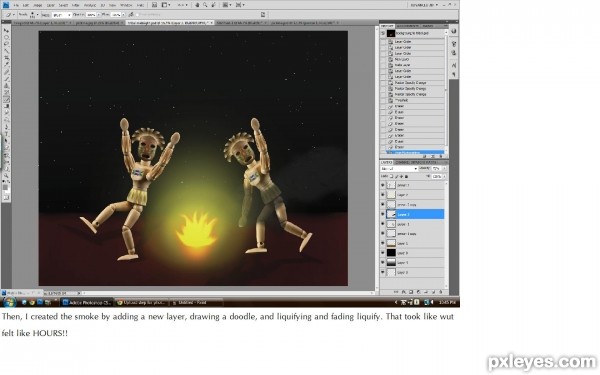Open Adobe Photoshop taskbar button

tap(86, 302)
